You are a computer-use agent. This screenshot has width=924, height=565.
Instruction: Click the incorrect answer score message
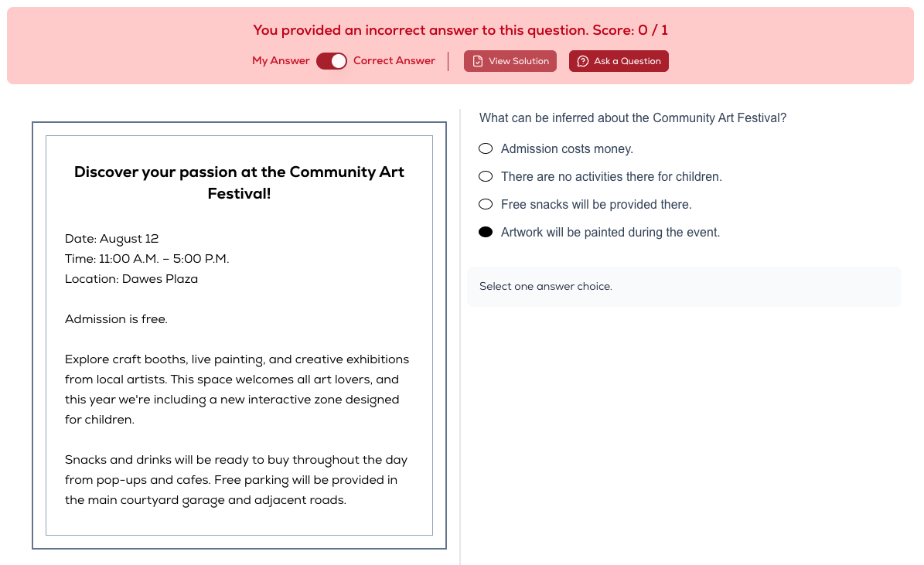[x=460, y=30]
